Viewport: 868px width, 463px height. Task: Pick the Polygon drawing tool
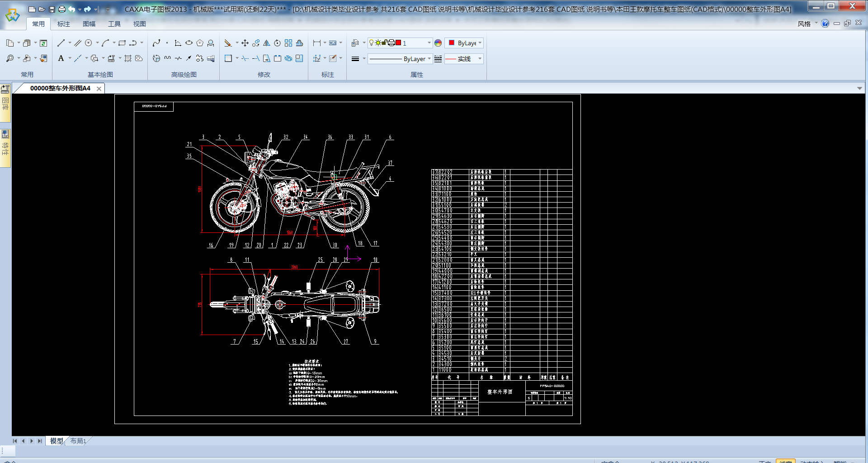point(199,43)
